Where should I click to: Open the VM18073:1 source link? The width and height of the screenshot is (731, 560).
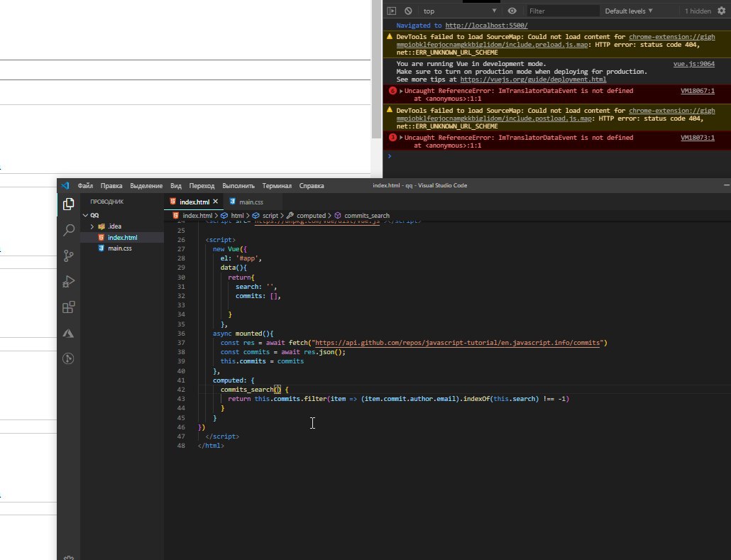coord(698,138)
